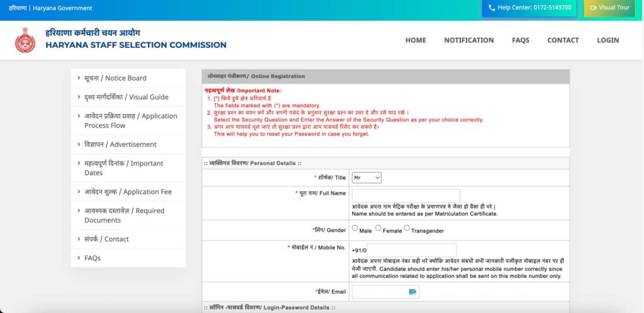
Task: Open Notice Board sidebar link
Action: pyautogui.click(x=116, y=78)
